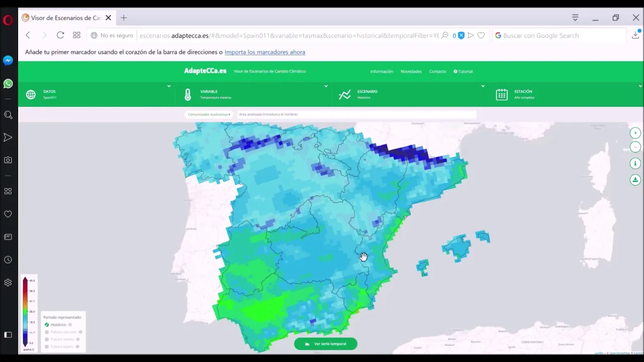644x362 pixels.
Task: Open Easy Setup menu in title bar
Action: click(575, 18)
